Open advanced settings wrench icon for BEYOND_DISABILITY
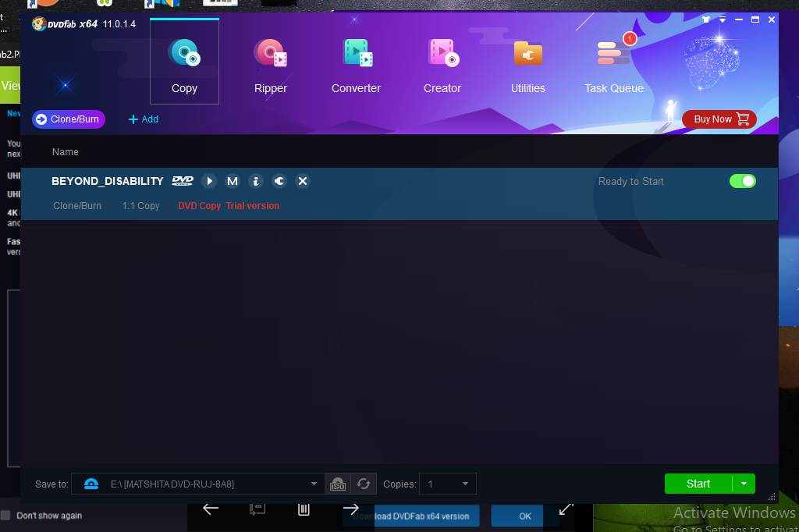The height and width of the screenshot is (532, 799). [x=279, y=181]
